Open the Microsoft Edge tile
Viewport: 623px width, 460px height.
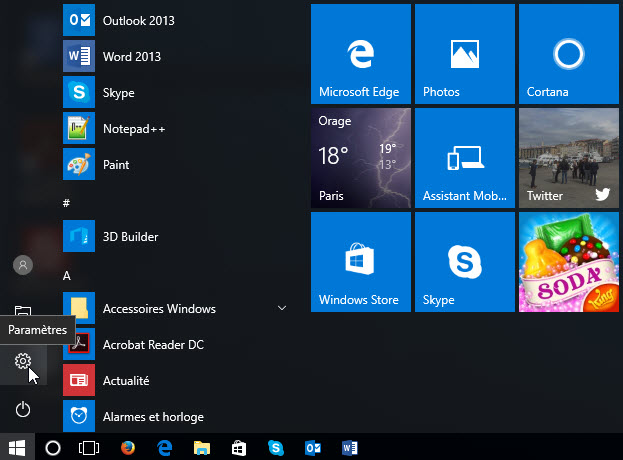coord(361,54)
